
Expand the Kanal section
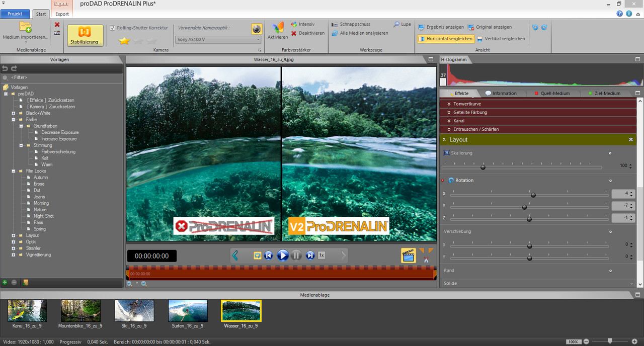538,121
